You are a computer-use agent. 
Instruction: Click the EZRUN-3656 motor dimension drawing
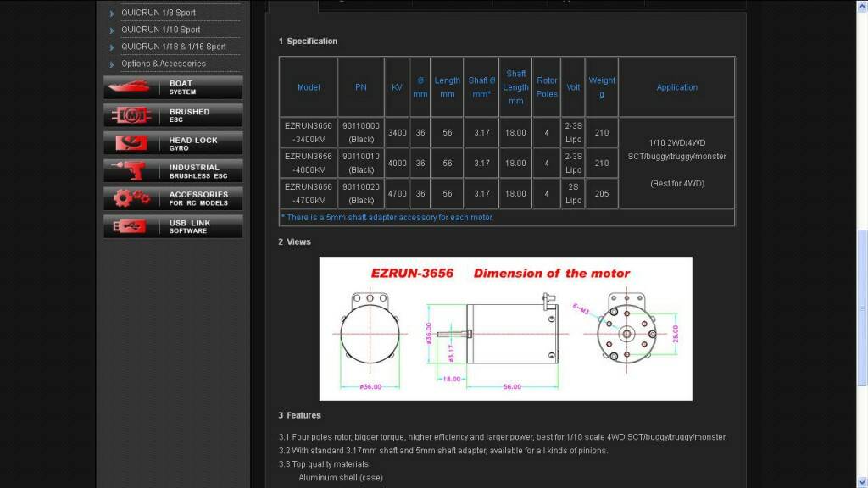pos(505,329)
